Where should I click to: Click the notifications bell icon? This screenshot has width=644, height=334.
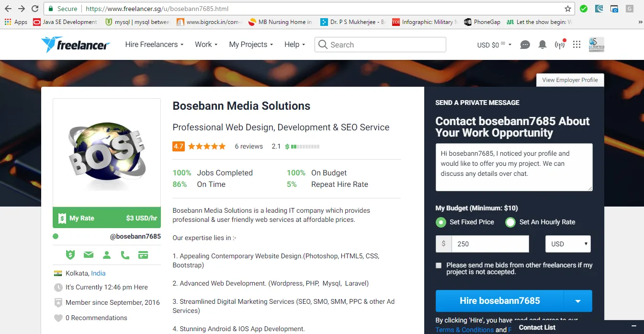click(x=542, y=45)
